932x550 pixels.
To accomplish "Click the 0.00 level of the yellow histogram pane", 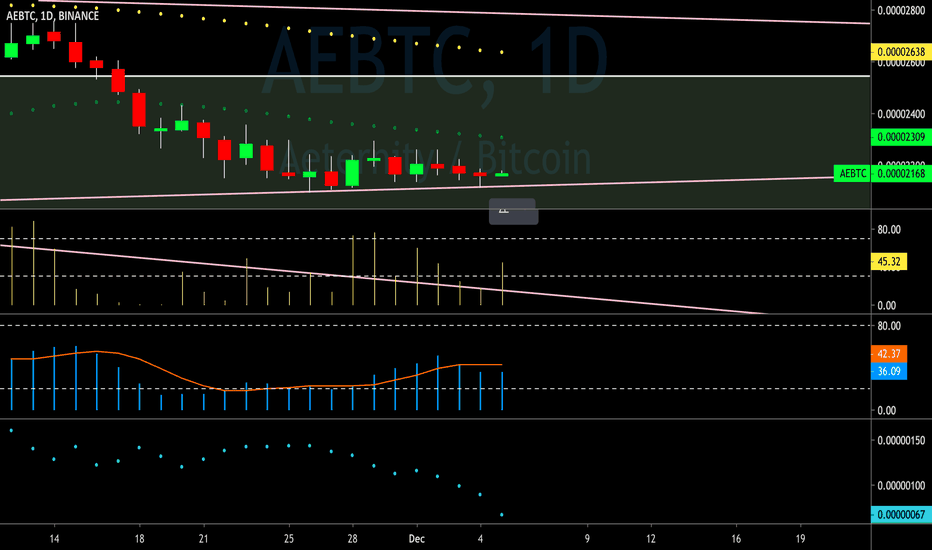I will pos(886,306).
